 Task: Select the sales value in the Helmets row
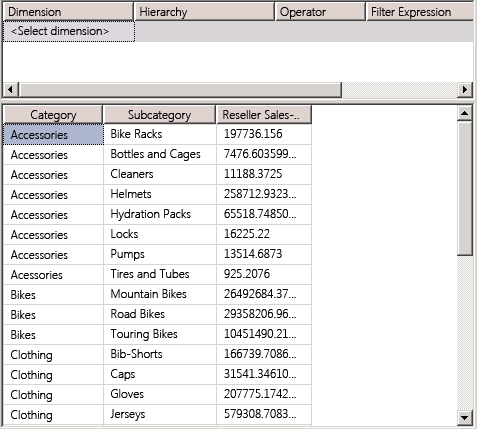pyautogui.click(x=264, y=194)
